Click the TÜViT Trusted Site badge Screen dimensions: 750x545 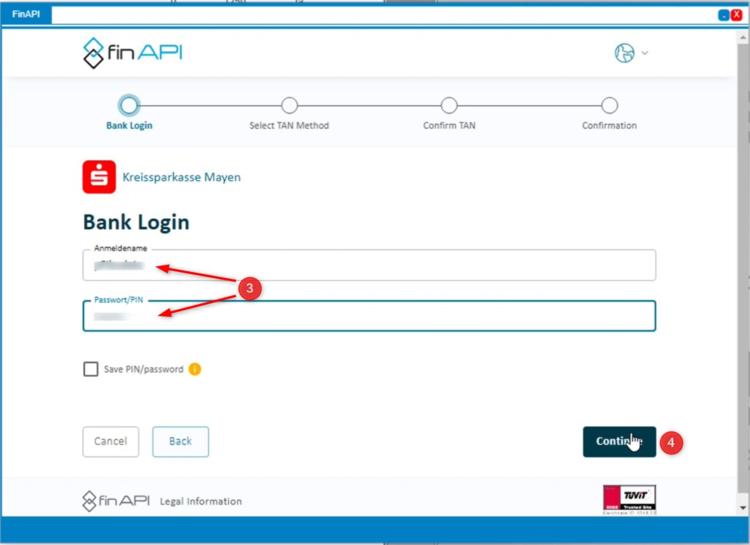click(x=629, y=499)
